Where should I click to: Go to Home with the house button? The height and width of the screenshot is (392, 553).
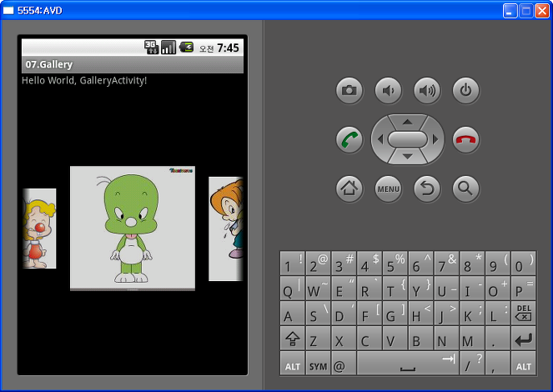click(349, 188)
